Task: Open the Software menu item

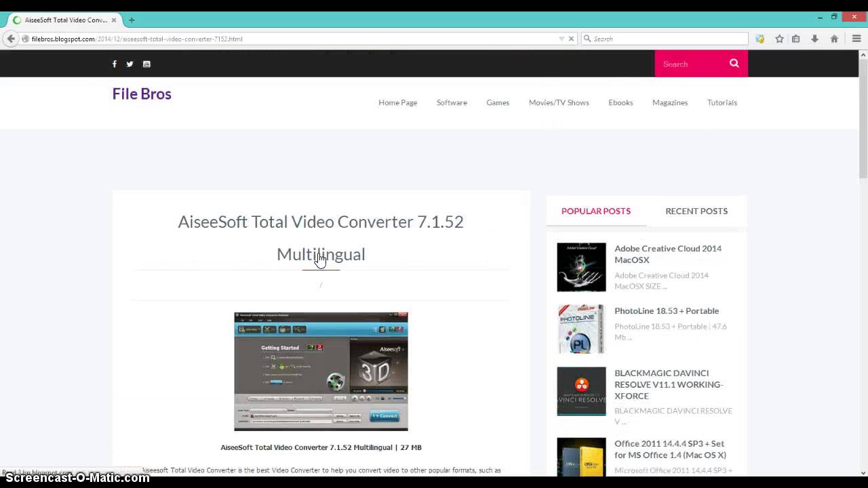Action: [x=452, y=102]
